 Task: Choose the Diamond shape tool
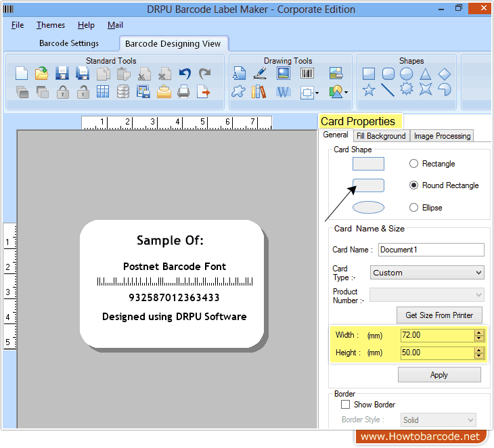point(445,74)
